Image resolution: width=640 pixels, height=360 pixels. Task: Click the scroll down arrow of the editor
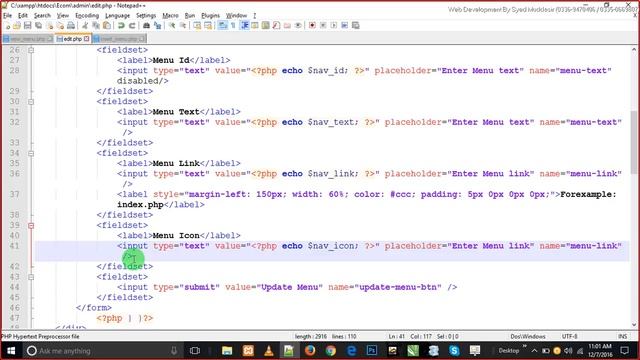pyautogui.click(x=634, y=325)
